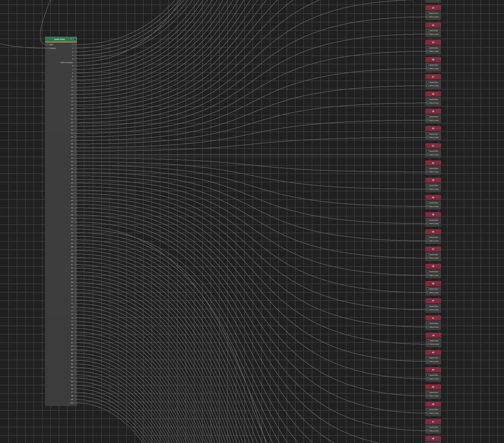Select the red header of node 24

[x=433, y=25]
